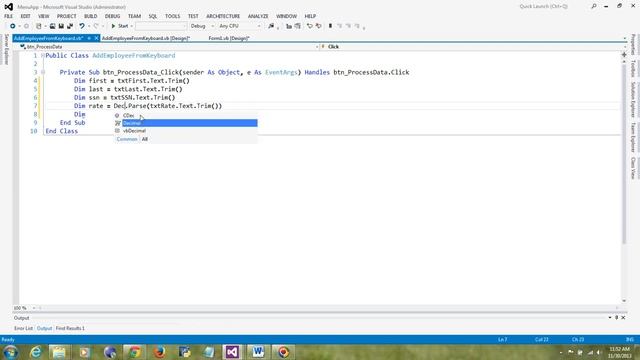Click the Find in Files toolbar icon
Screen dimensions: 640x360
point(271,26)
